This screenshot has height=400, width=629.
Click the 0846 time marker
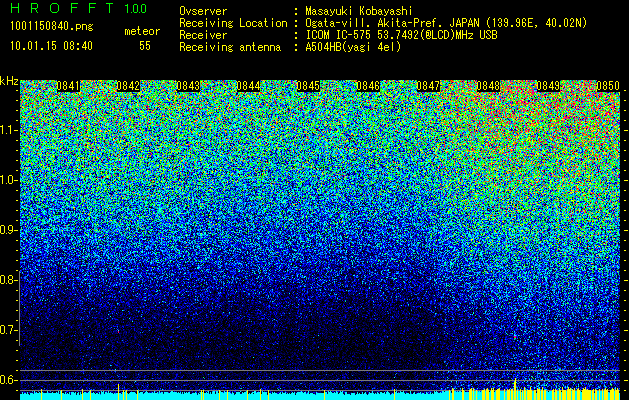[368, 86]
